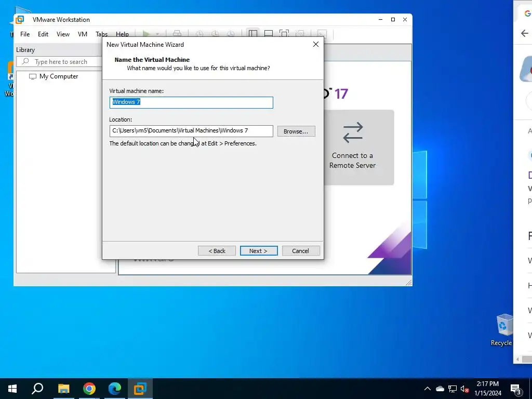Click the VMware Workstation taskbar icon

point(140,389)
